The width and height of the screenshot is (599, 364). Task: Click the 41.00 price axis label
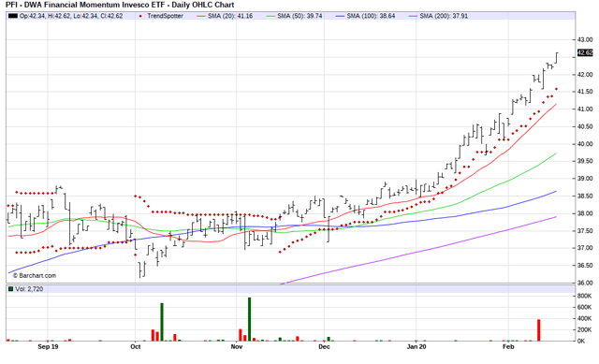coord(585,109)
